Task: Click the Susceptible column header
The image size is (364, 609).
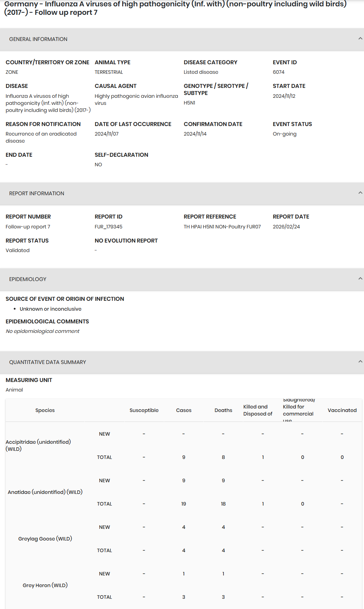Action: tap(144, 410)
